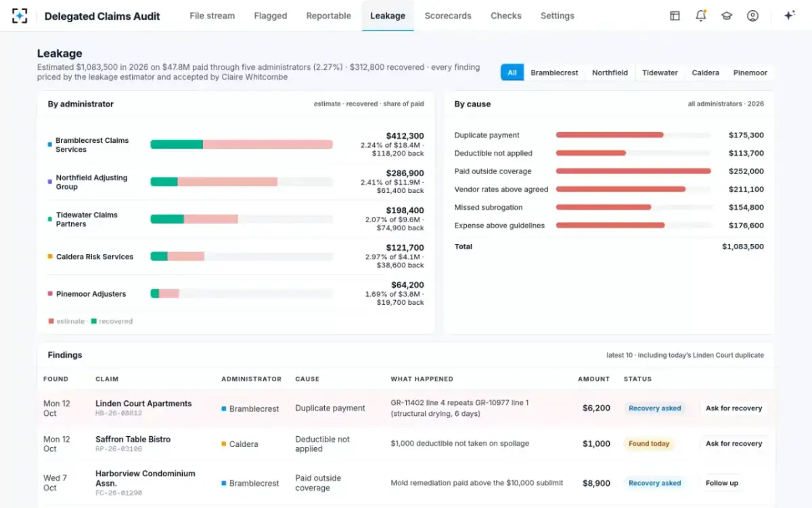Screen dimensions: 812x508
Task: Click the $8,900 amount cell
Action: pyautogui.click(x=596, y=483)
